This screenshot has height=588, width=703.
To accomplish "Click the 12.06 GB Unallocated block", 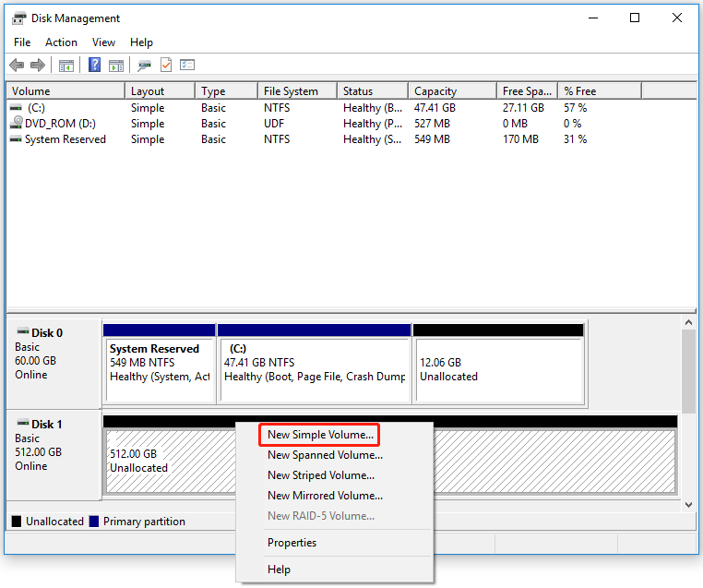I will point(498,369).
